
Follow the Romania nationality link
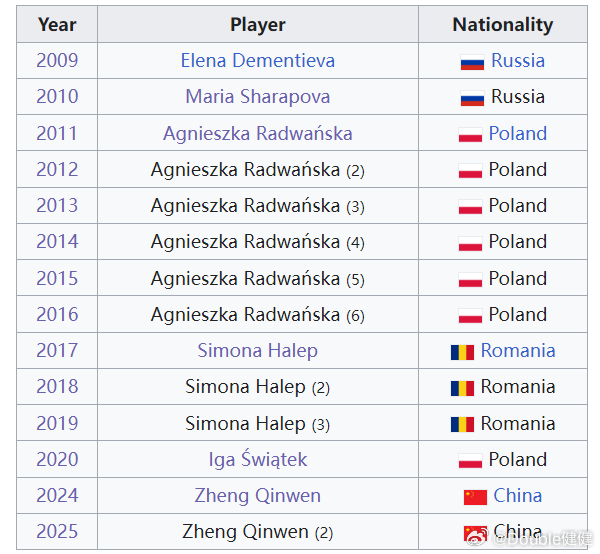(518, 350)
